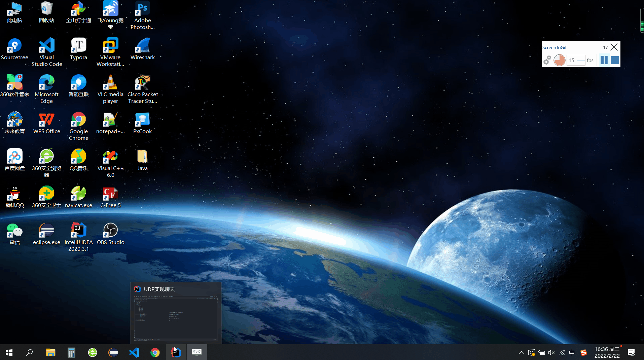This screenshot has width=644, height=360.
Task: Select the 360安全浏览器 desktop shortcut
Action: 46,163
